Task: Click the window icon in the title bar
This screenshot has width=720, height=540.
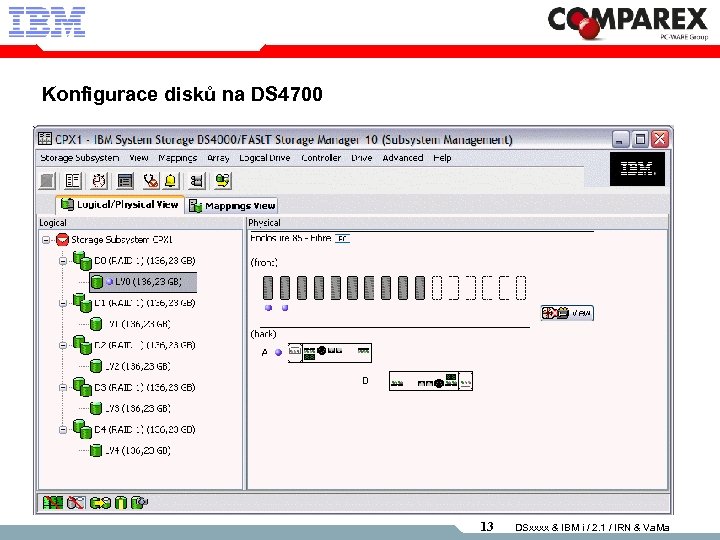Action: coord(45,138)
